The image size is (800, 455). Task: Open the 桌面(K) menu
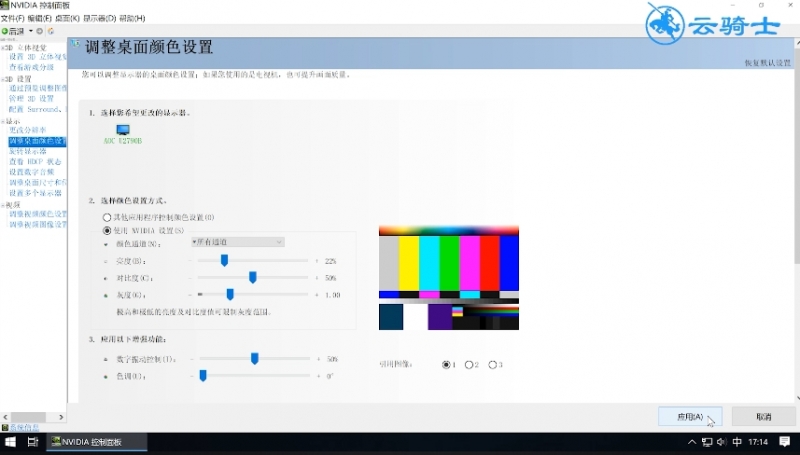click(67, 18)
